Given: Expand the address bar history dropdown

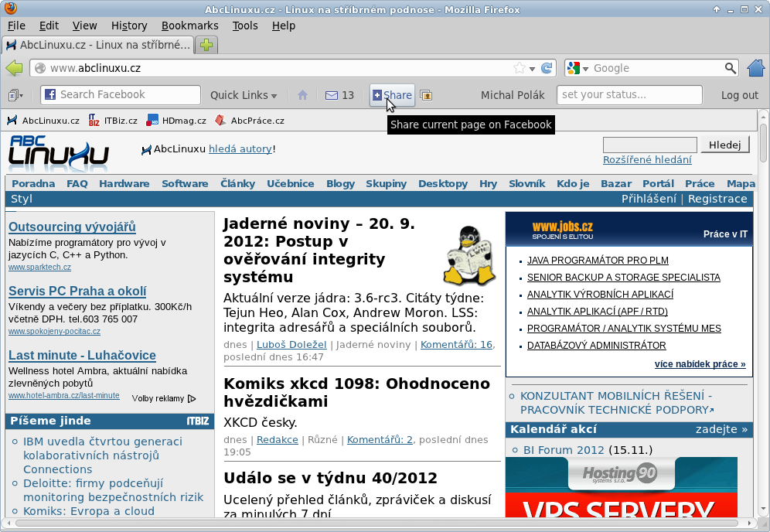Looking at the screenshot, I should (532, 69).
